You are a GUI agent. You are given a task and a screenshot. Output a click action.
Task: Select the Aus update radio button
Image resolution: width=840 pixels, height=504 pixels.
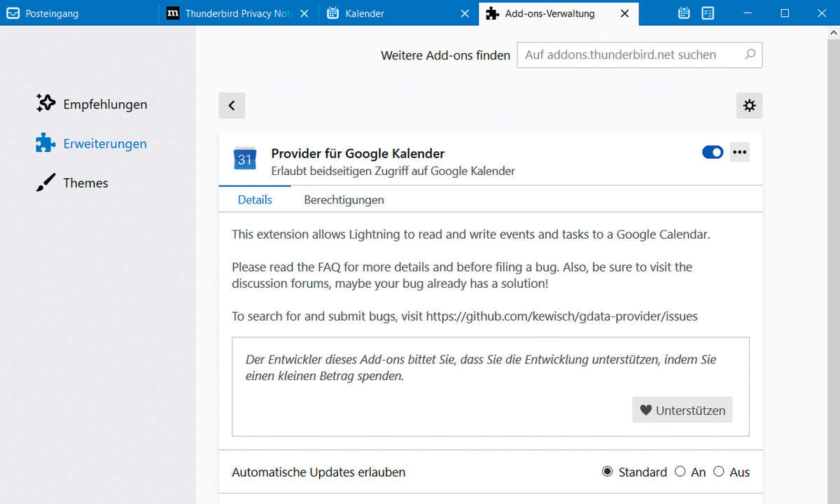click(718, 472)
